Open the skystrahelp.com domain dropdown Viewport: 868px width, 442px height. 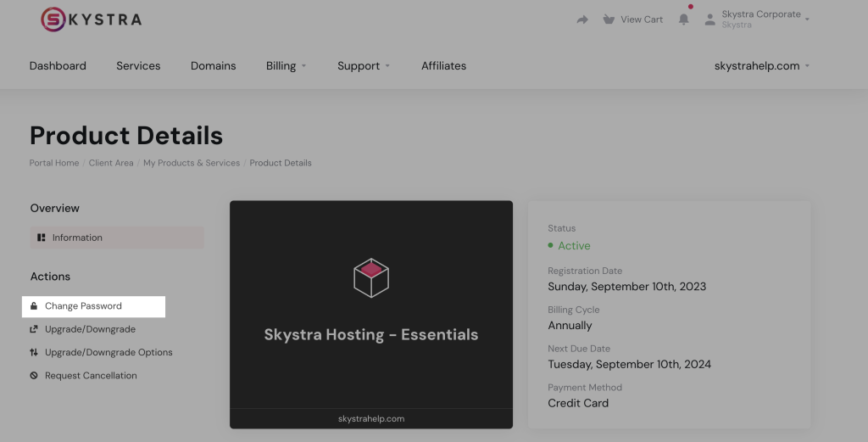click(x=761, y=66)
